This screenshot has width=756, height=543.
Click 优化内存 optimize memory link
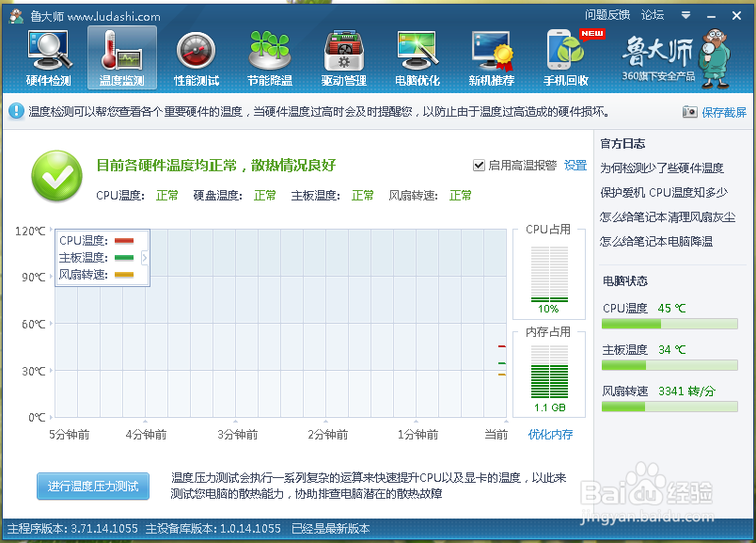pyautogui.click(x=550, y=435)
